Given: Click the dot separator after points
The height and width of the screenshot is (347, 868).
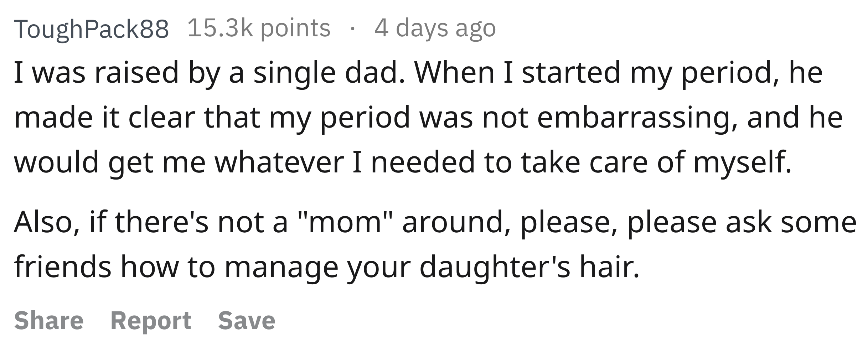Looking at the screenshot, I should [x=352, y=29].
